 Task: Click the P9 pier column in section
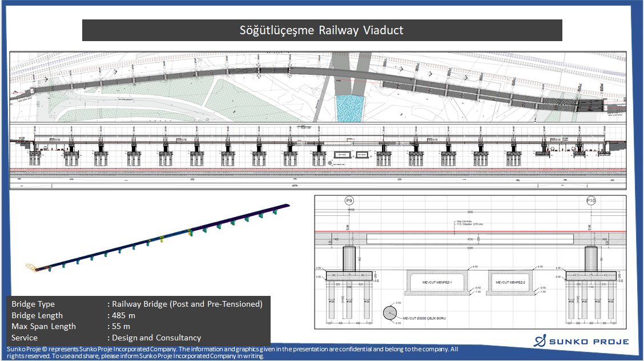(348, 259)
